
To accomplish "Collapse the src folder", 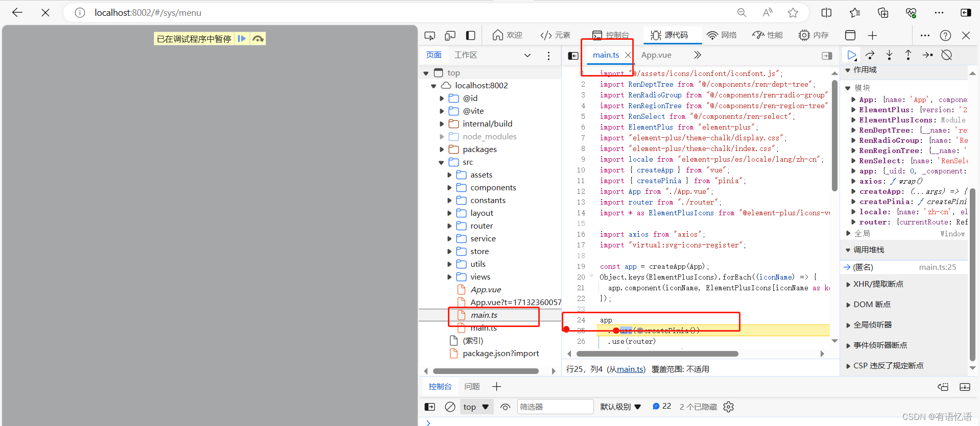I will point(441,162).
